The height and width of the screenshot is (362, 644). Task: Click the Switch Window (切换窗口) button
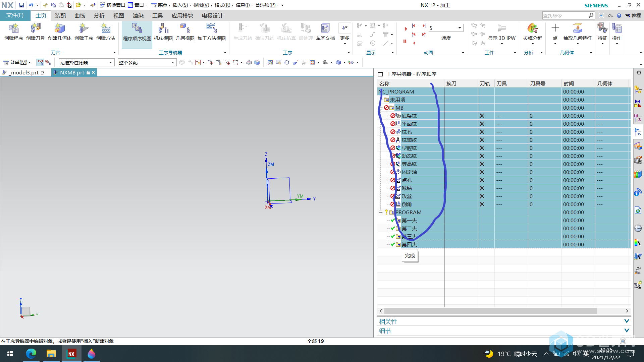click(112, 5)
